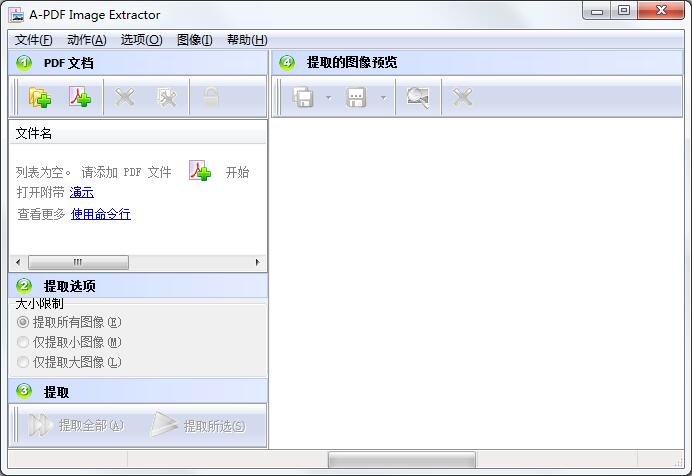Open the 图像(I) menu
The height and width of the screenshot is (476, 692).
tap(194, 40)
